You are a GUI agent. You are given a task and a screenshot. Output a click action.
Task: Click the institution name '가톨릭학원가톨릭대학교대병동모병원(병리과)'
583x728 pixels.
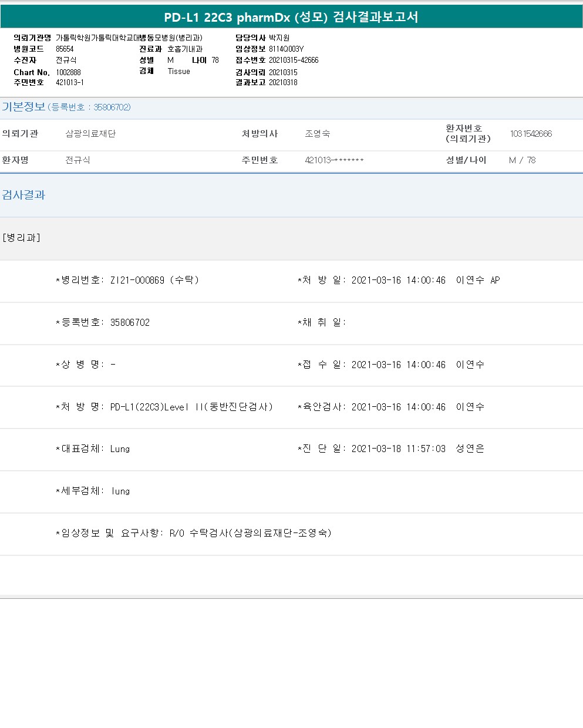pyautogui.click(x=129, y=38)
